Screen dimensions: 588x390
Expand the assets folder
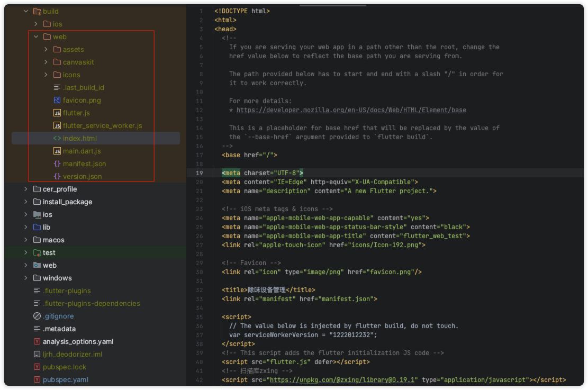pyautogui.click(x=46, y=49)
